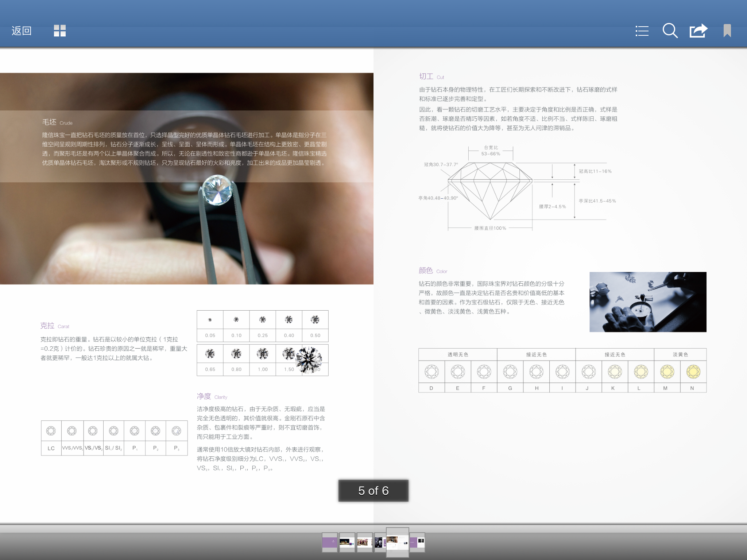Tap the 淡黄色 color group header

pyautogui.click(x=680, y=354)
